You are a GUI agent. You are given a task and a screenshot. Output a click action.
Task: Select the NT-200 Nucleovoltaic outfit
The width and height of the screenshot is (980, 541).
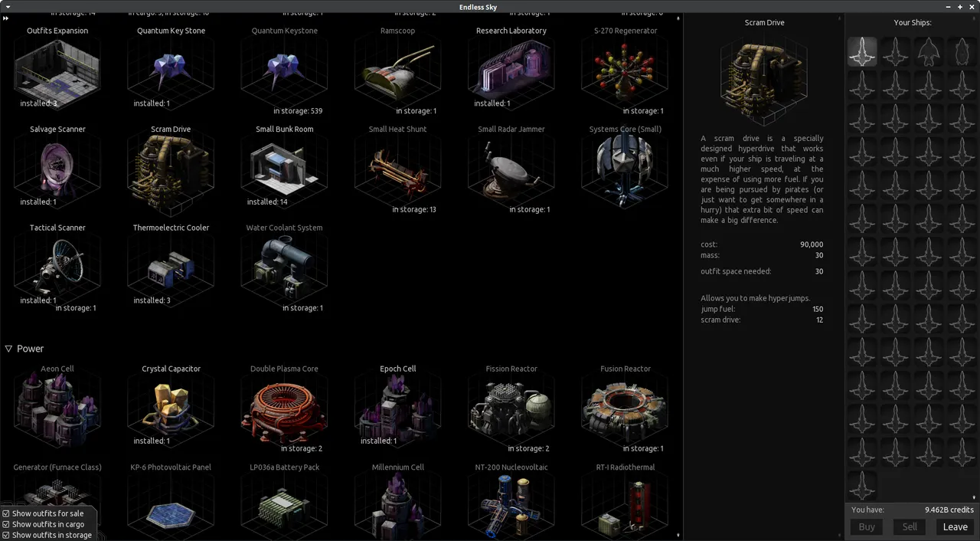[511, 501]
